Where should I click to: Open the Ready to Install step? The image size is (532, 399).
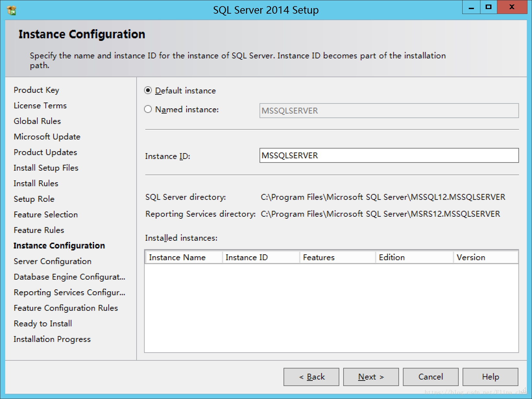(43, 323)
